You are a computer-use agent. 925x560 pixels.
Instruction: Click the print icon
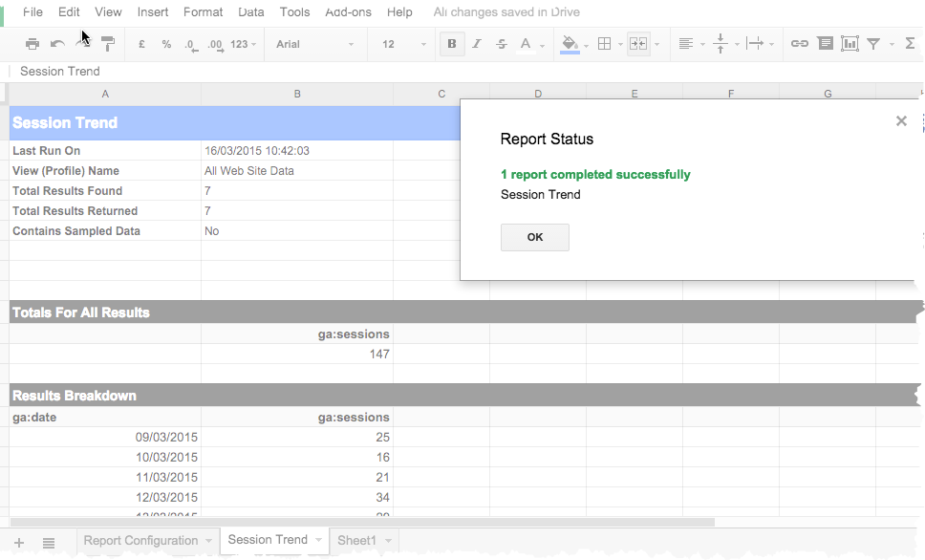pyautogui.click(x=32, y=44)
